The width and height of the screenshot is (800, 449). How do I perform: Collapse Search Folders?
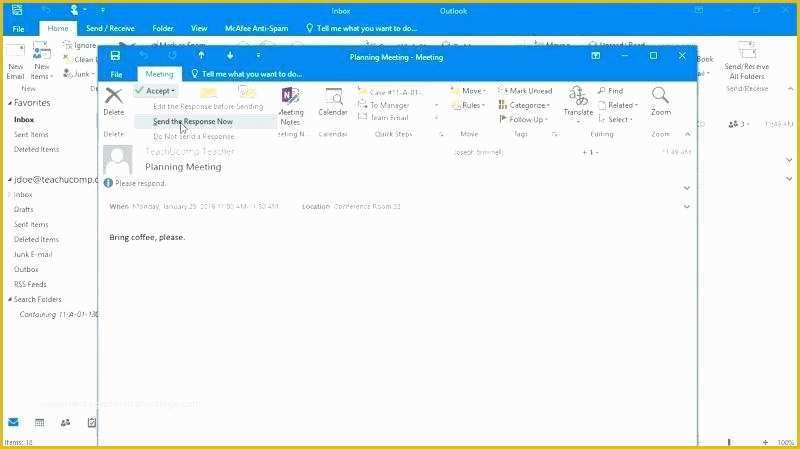click(10, 299)
